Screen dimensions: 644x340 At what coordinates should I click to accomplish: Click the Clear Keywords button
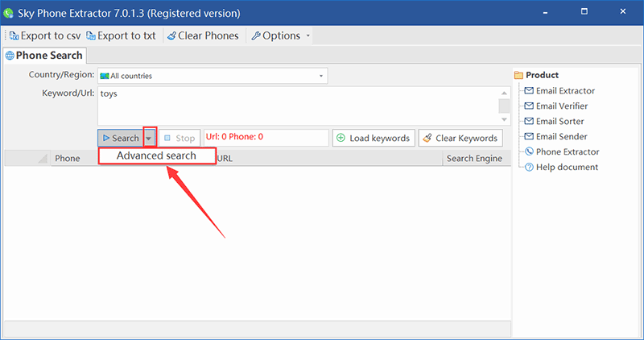pos(460,138)
